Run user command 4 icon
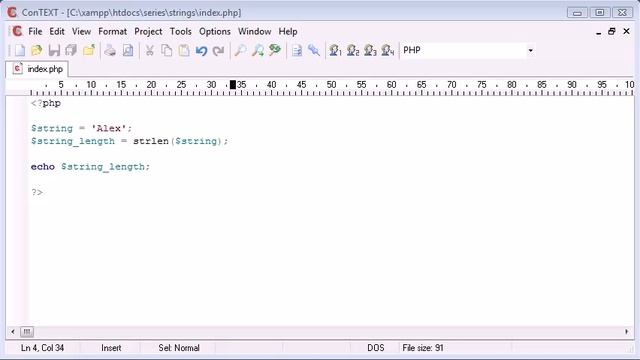The width and height of the screenshot is (640, 360). 388,50
